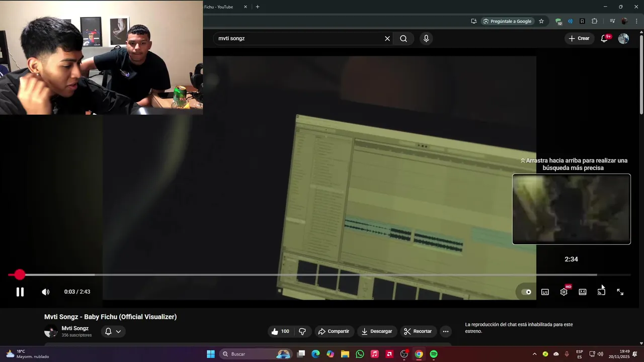The height and width of the screenshot is (362, 644).
Task: Toggle the autoplay switch in the player
Action: coord(526,292)
